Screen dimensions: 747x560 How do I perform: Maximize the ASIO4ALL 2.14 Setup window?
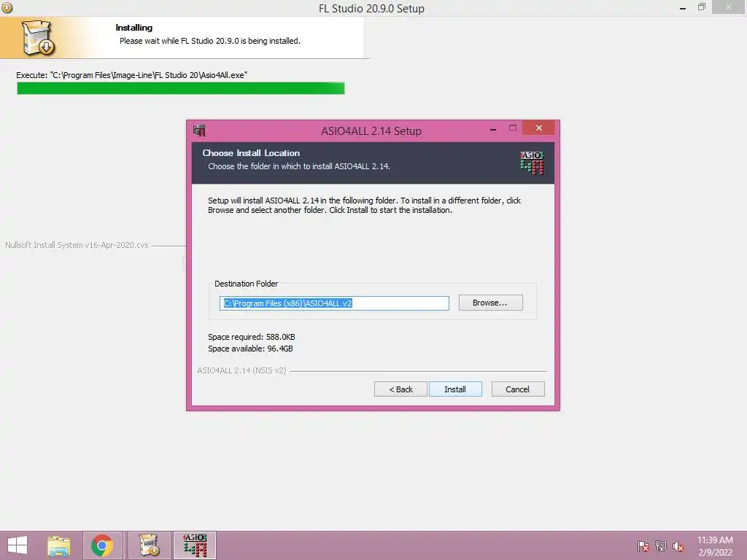pyautogui.click(x=513, y=128)
